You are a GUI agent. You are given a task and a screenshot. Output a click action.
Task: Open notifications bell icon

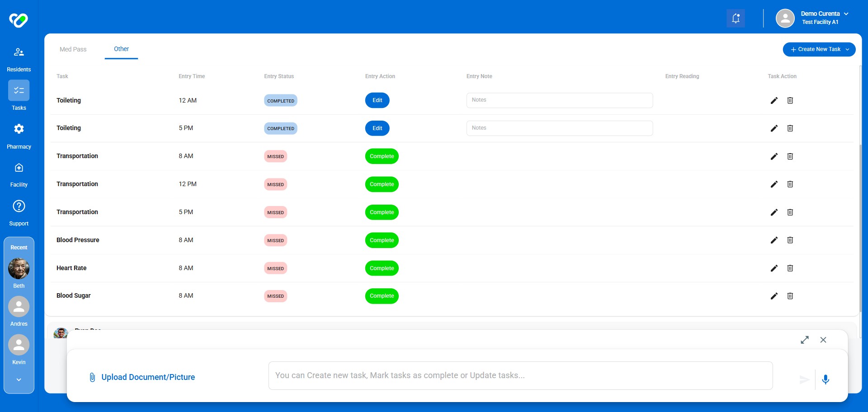click(736, 19)
